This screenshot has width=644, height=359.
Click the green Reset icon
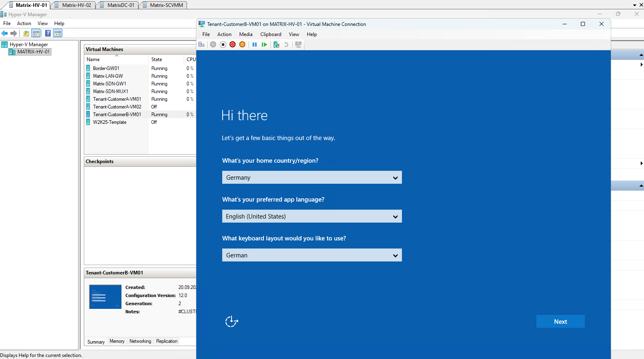tap(264, 45)
